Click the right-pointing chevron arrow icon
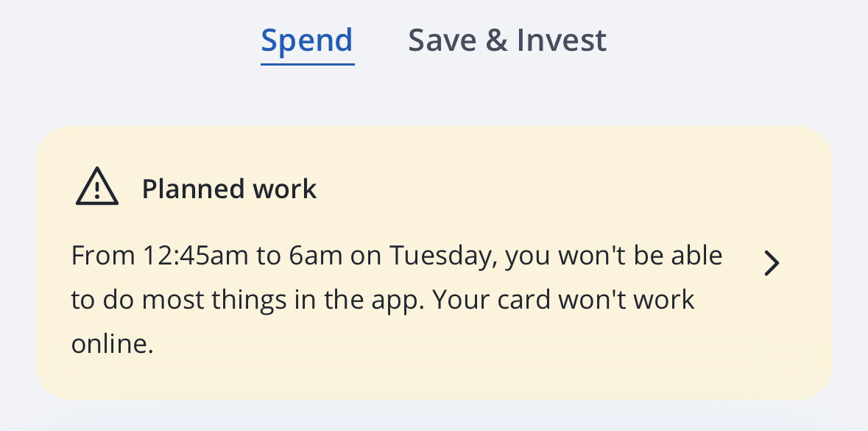The image size is (868, 431). 771,263
